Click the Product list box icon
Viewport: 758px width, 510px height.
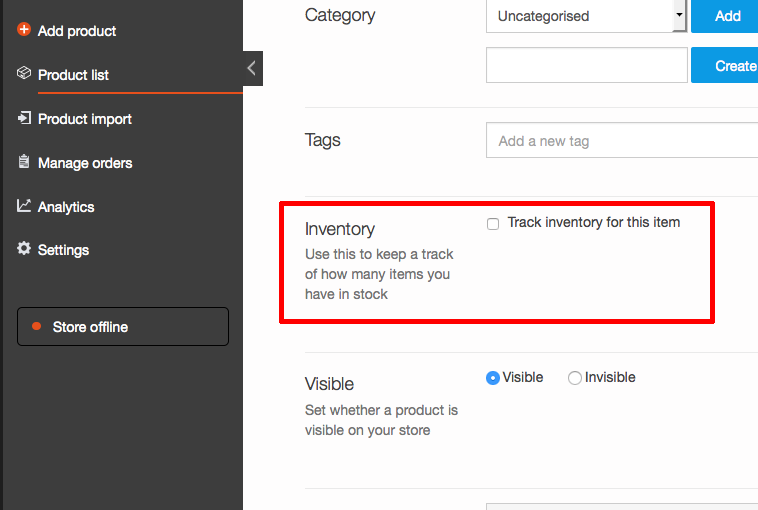point(24,73)
